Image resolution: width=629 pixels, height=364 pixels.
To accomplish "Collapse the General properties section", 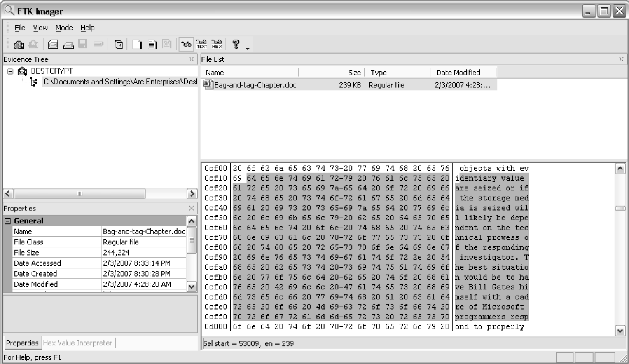I will (x=8, y=221).
